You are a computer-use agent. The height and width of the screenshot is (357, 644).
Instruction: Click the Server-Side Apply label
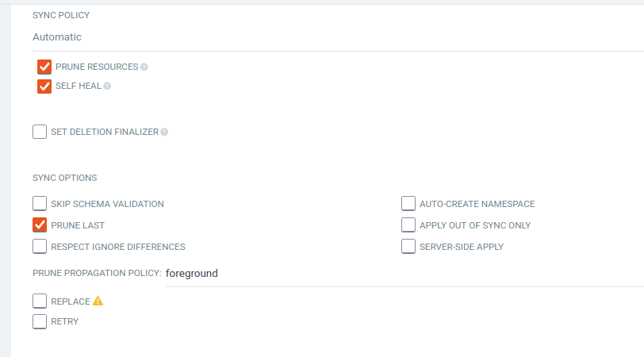pyautogui.click(x=462, y=247)
